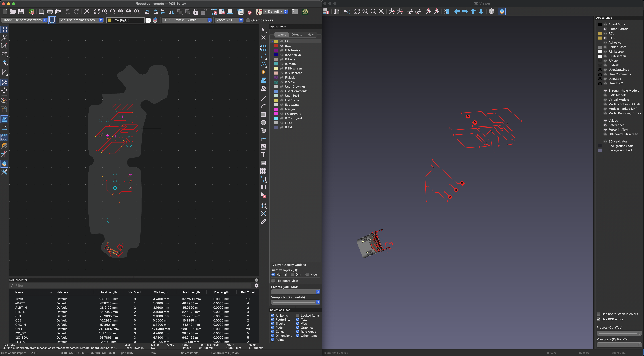This screenshot has width=644, height=356.
Task: Click the Add via tool
Action: (263, 72)
